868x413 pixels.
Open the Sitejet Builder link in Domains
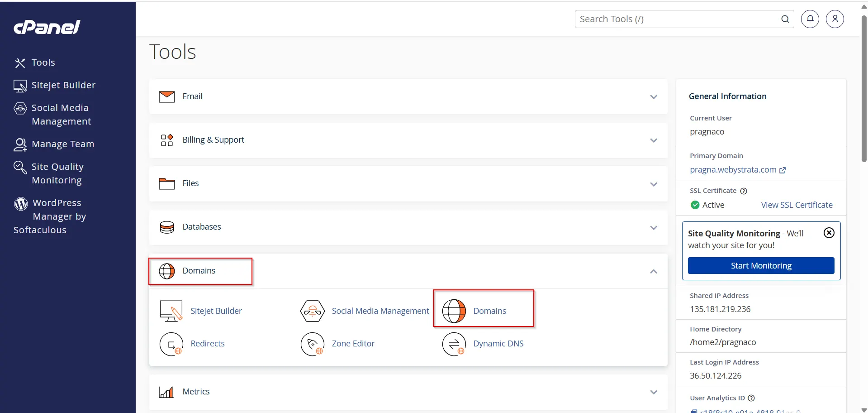[x=216, y=311]
